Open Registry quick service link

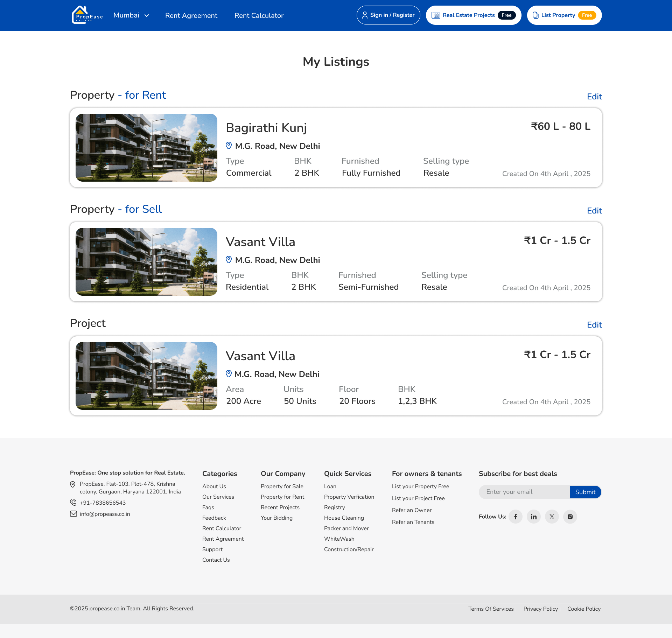335,507
